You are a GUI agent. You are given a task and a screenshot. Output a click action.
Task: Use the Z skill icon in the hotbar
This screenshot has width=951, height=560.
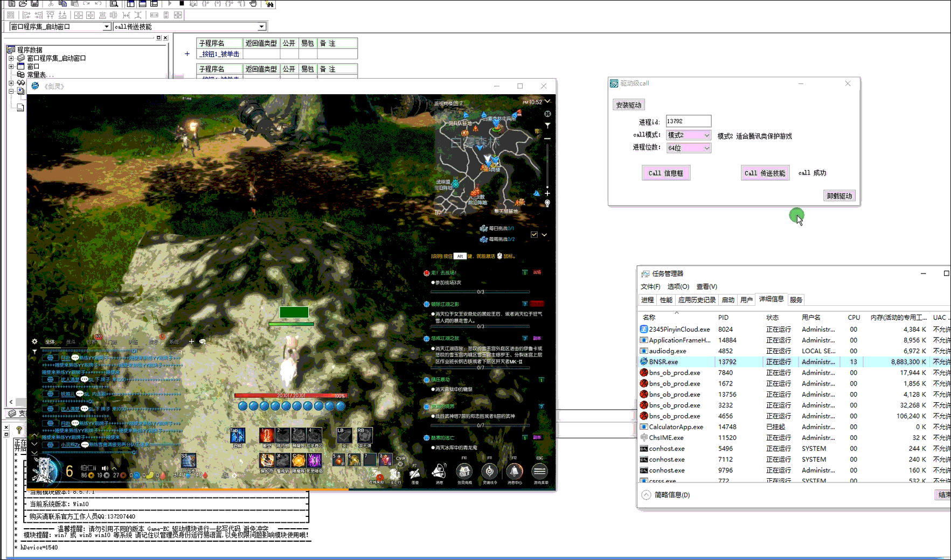(267, 460)
